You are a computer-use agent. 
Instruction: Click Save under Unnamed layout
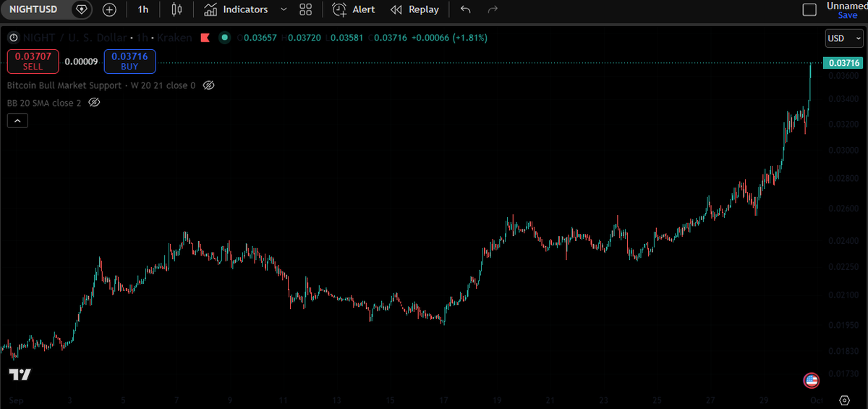tap(847, 15)
